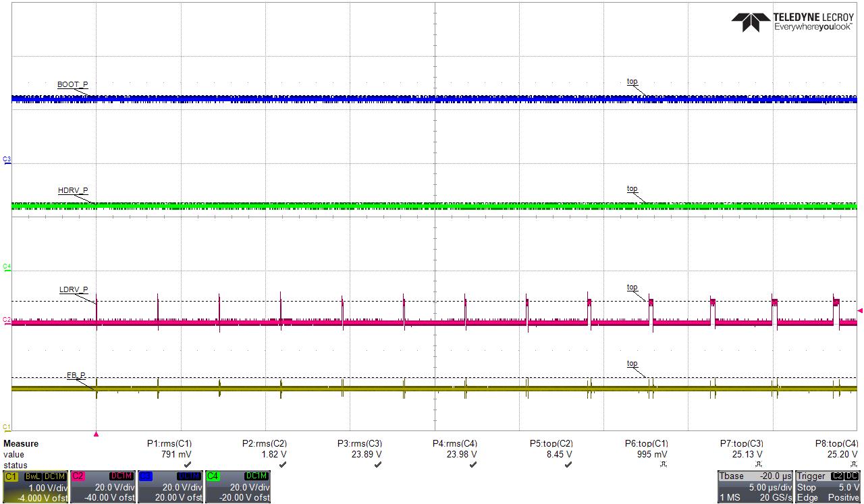The width and height of the screenshot is (864, 504).
Task: Click the top label on the FB_P trace
Action: click(x=632, y=364)
